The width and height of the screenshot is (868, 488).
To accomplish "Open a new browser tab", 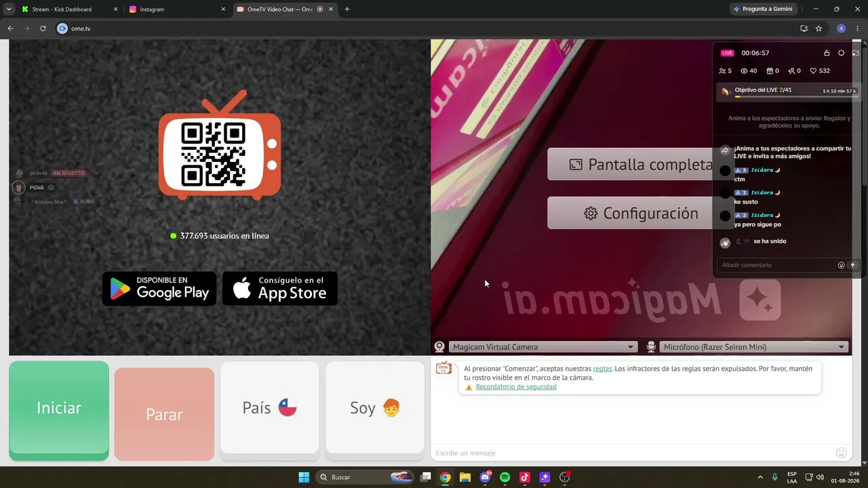I will click(x=347, y=9).
